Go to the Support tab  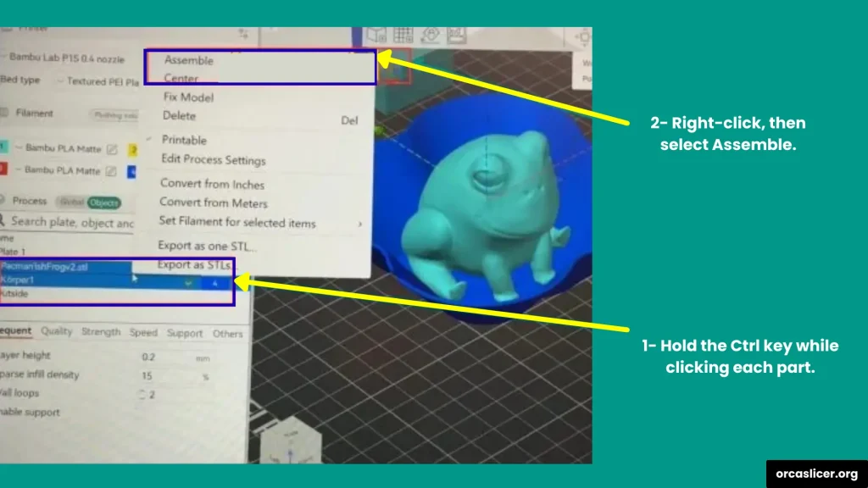point(185,333)
